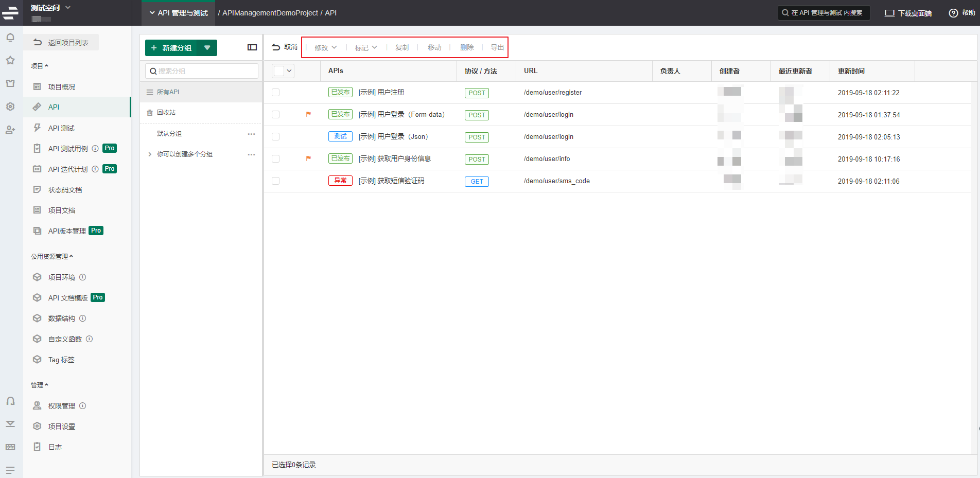Open the 回收站 recycle bin
The height and width of the screenshot is (478, 980).
point(166,113)
